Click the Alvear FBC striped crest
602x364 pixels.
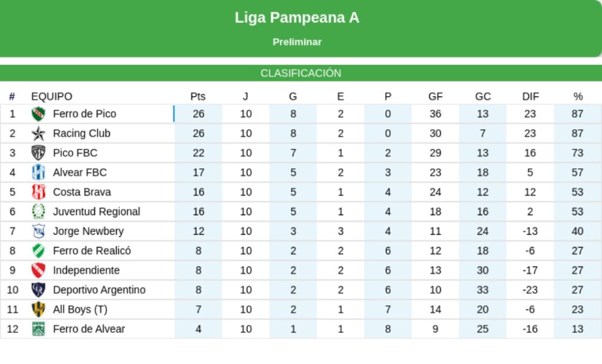[x=38, y=172]
